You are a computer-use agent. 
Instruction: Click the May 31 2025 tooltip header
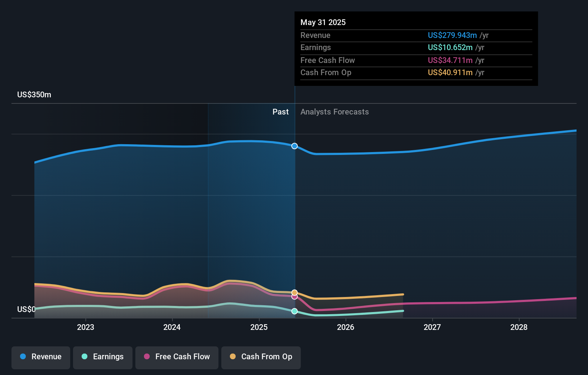click(323, 22)
